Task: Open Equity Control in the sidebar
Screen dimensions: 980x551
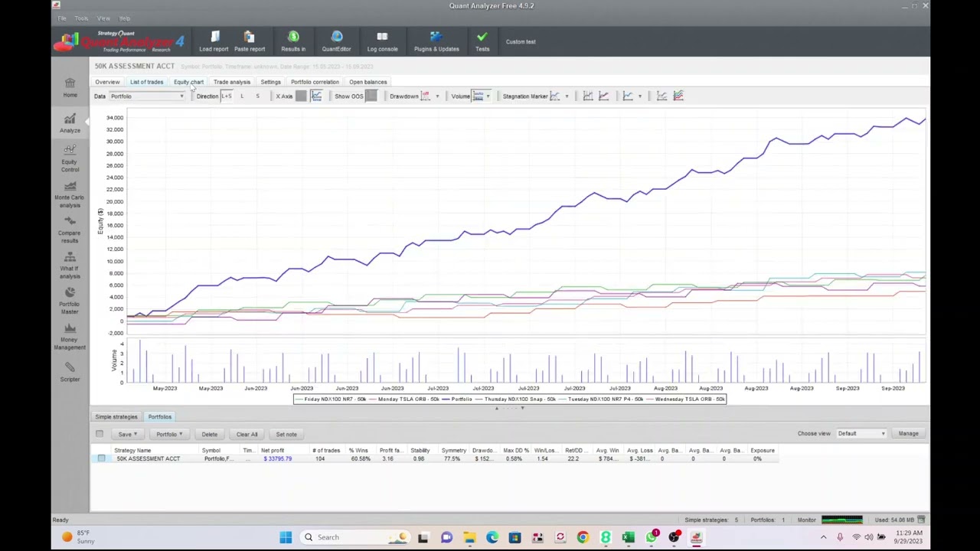Action: (70, 158)
